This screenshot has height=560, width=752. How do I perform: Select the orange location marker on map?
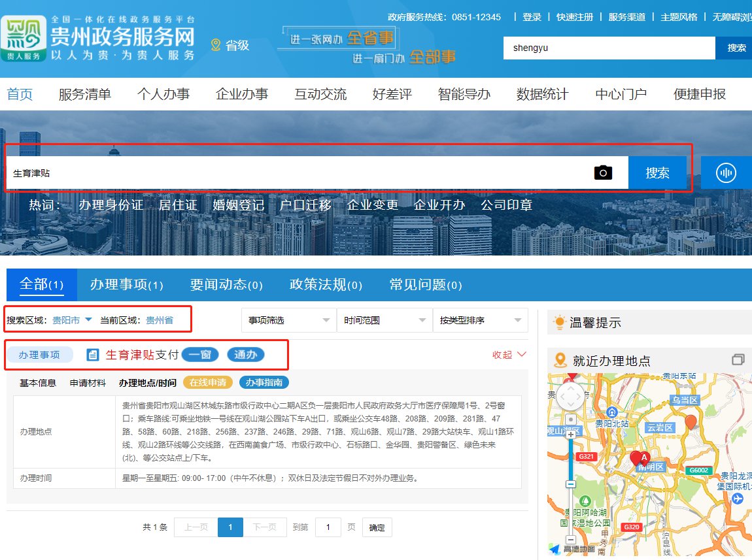[691, 422]
